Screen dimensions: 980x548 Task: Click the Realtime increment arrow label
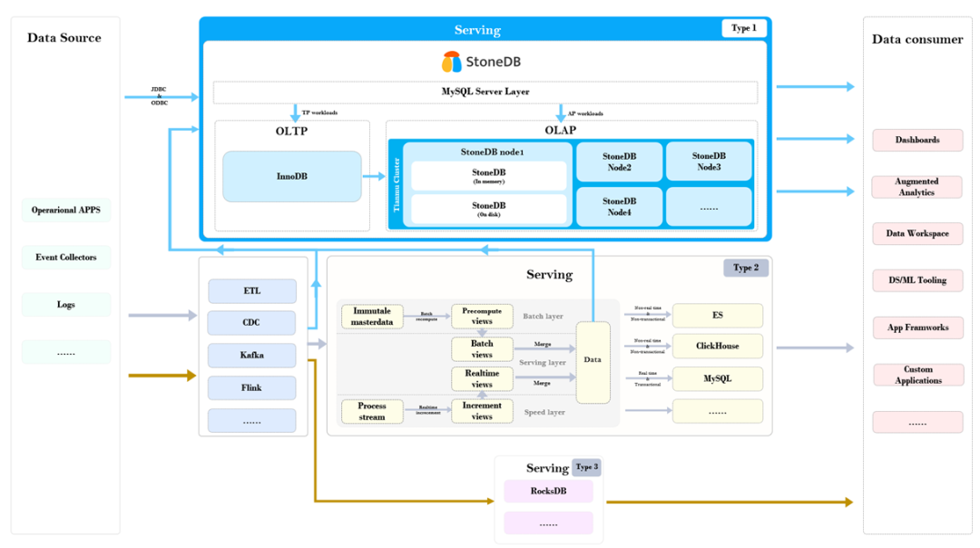[x=428, y=410]
